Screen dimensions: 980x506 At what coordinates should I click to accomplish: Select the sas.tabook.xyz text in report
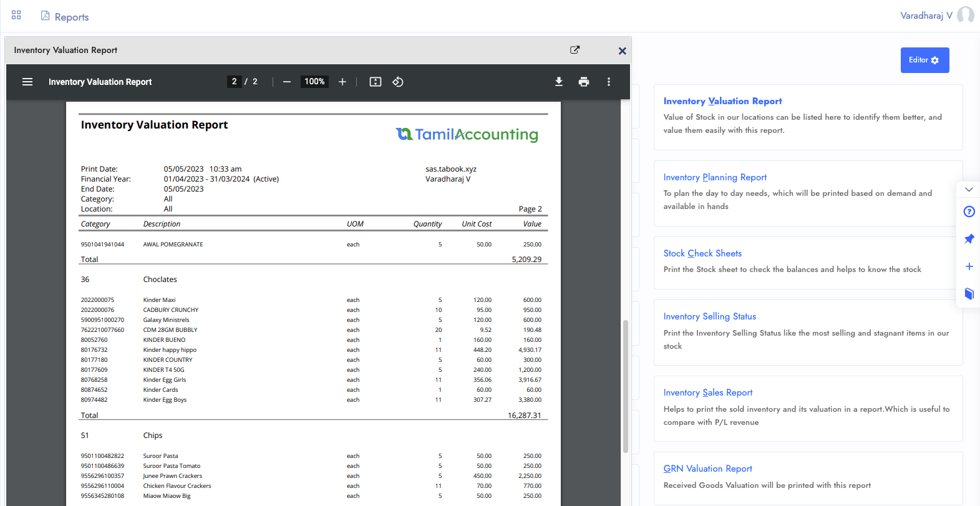point(451,169)
